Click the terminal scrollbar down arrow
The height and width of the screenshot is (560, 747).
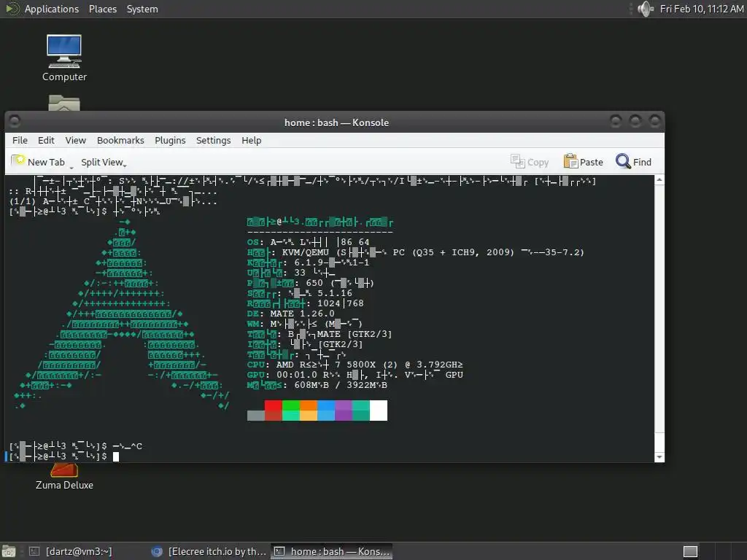[659, 457]
